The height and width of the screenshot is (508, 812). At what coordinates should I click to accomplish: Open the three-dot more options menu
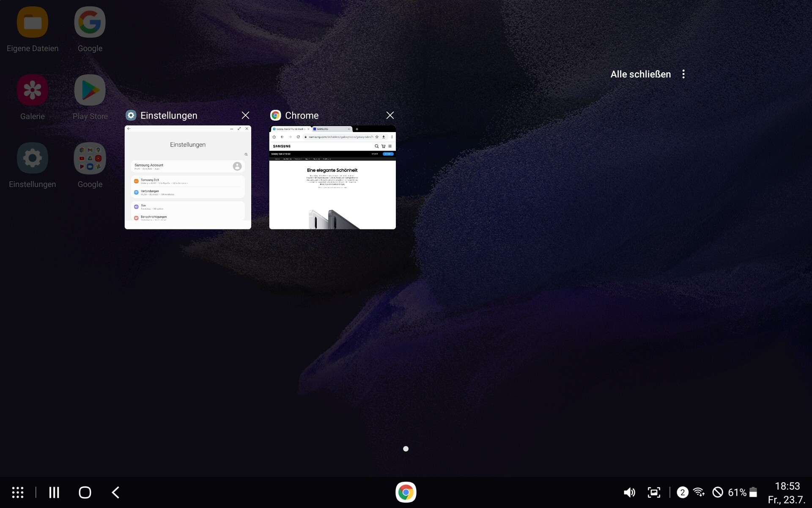coord(683,74)
